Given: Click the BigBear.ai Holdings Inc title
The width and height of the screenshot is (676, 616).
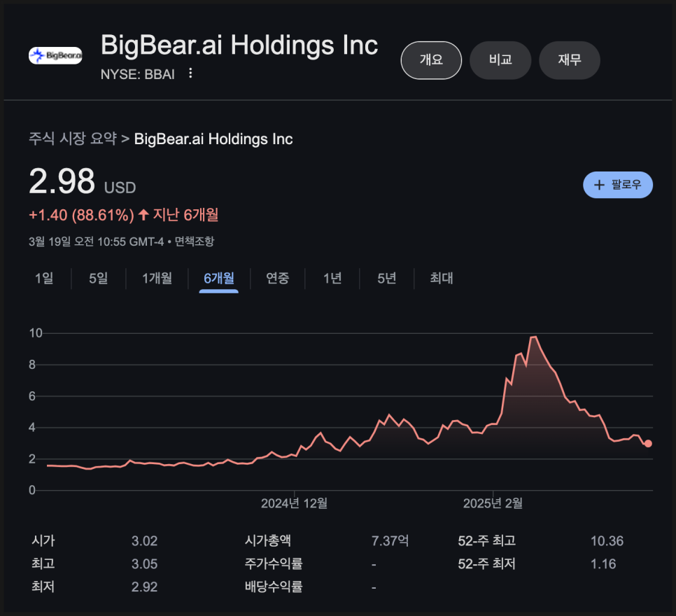Looking at the screenshot, I should point(239,45).
